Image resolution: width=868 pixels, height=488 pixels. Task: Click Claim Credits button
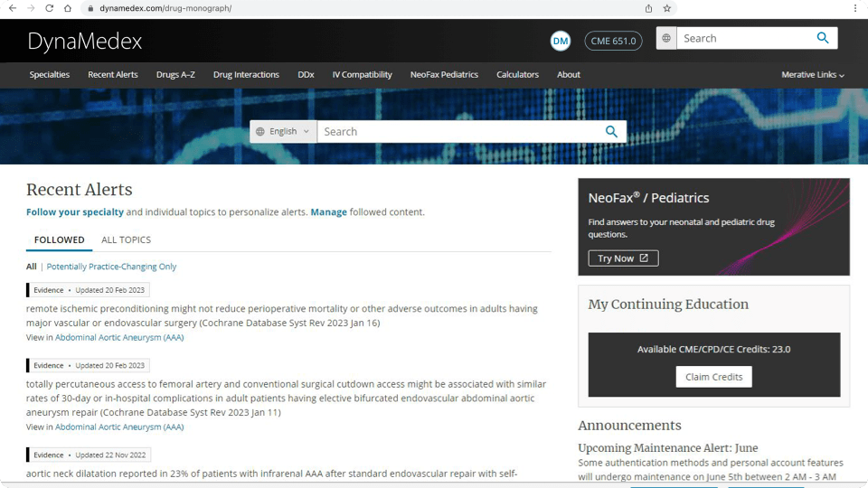[713, 377]
